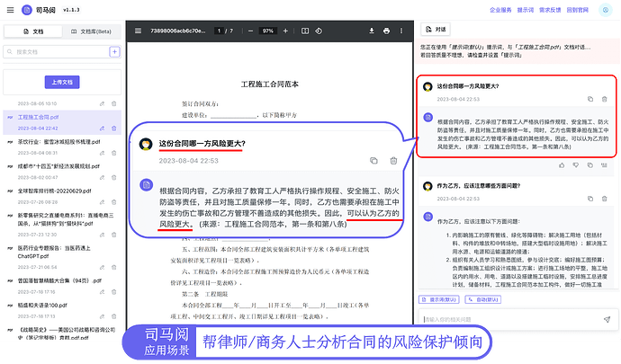
Task: Toggle the PDF viewer sidebar menu icon
Action: coord(137,30)
